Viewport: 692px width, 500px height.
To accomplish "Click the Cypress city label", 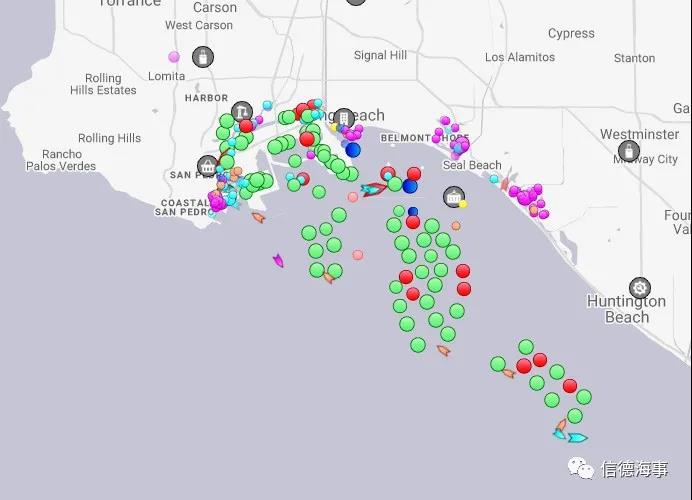I will coord(571,33).
